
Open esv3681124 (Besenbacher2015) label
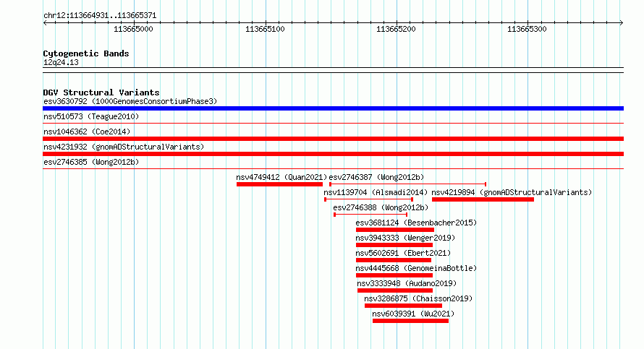(x=416, y=223)
